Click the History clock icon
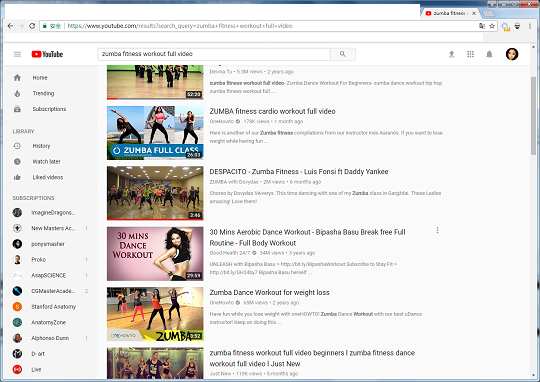This screenshot has height=382, width=540. [x=17, y=146]
